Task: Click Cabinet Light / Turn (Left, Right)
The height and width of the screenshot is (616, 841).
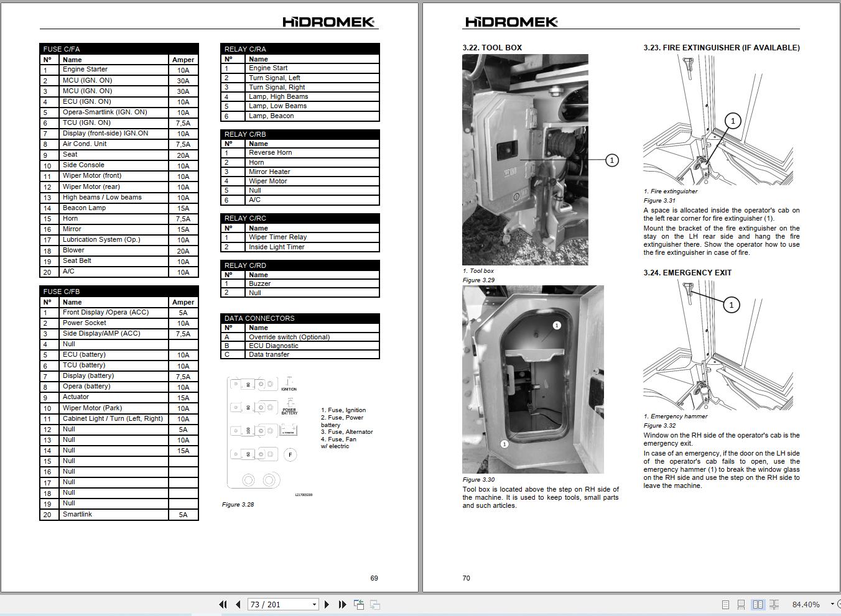Action: pos(113,418)
